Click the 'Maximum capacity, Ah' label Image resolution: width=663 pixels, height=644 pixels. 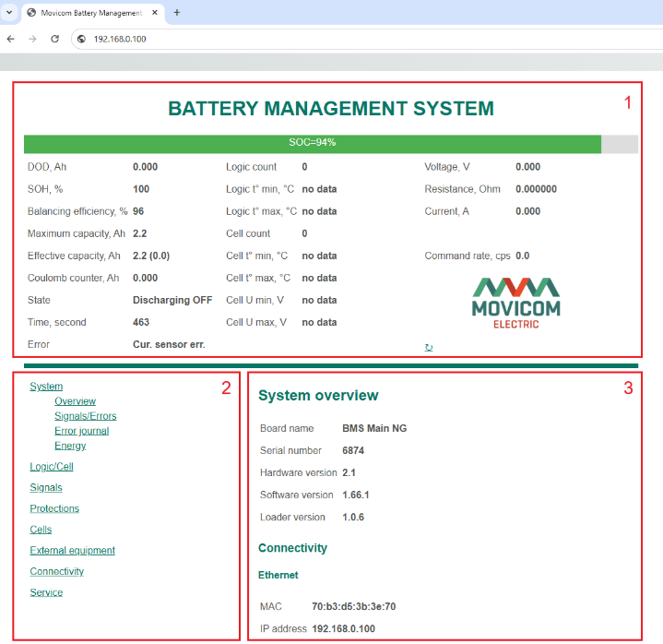click(x=77, y=233)
